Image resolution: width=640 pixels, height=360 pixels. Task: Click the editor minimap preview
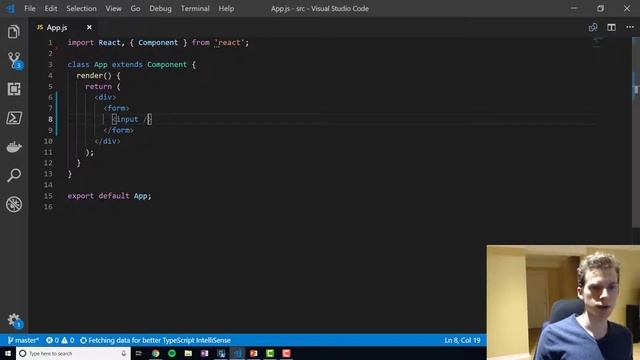(x=598, y=41)
